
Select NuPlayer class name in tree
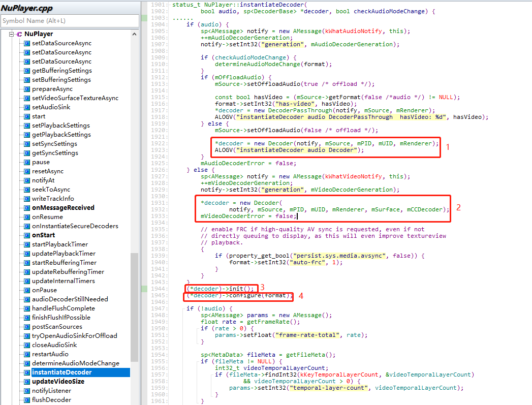[x=39, y=34]
